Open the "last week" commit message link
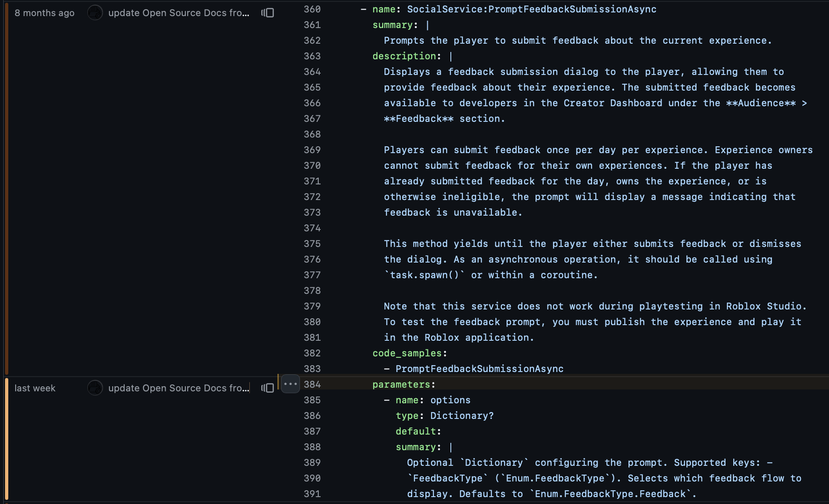Viewport: 829px width, 504px height. pos(178,388)
